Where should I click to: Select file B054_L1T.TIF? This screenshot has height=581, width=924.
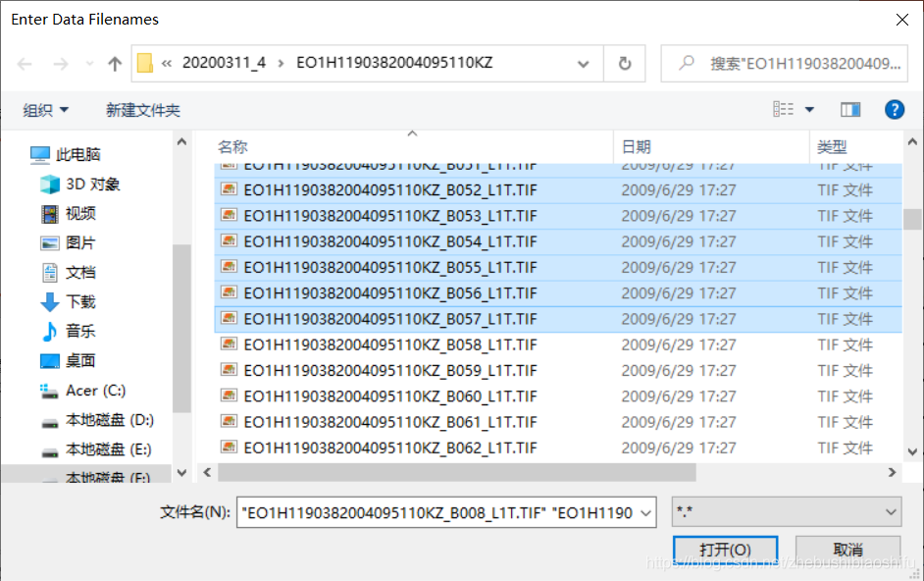558,241
